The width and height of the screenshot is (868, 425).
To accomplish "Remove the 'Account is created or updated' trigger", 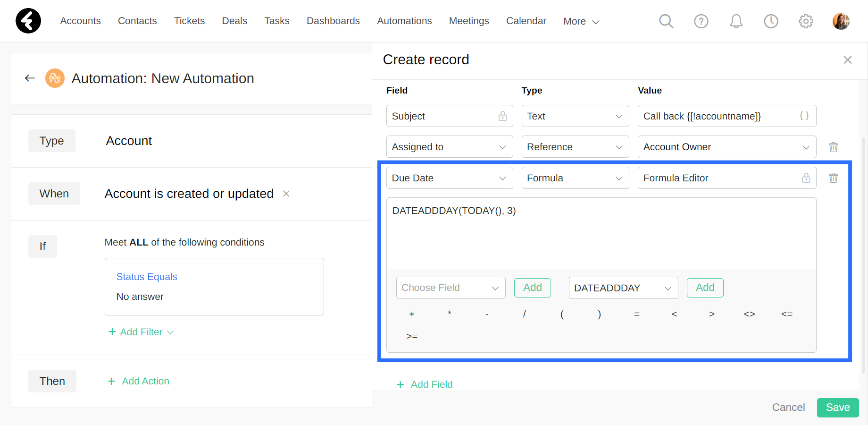I will (x=286, y=194).
